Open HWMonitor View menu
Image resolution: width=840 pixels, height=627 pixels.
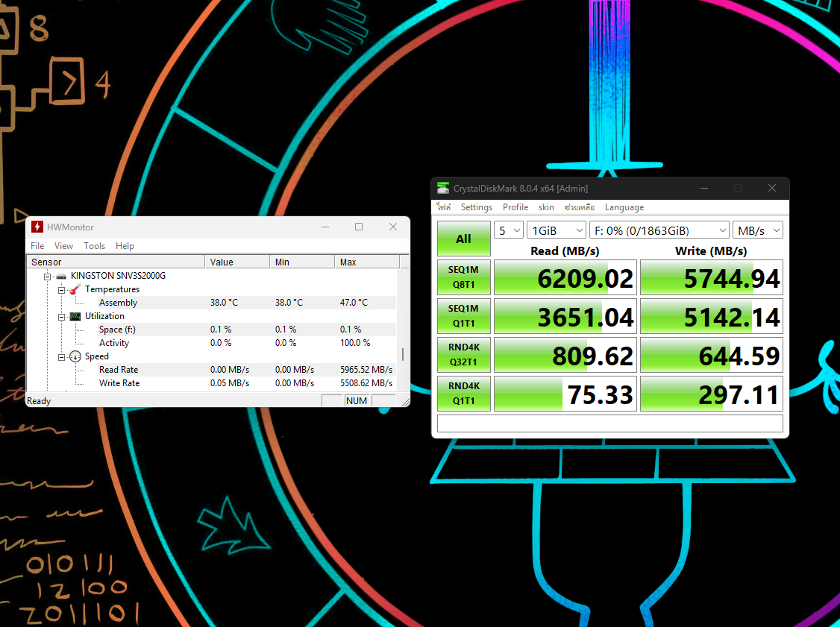pyautogui.click(x=63, y=246)
